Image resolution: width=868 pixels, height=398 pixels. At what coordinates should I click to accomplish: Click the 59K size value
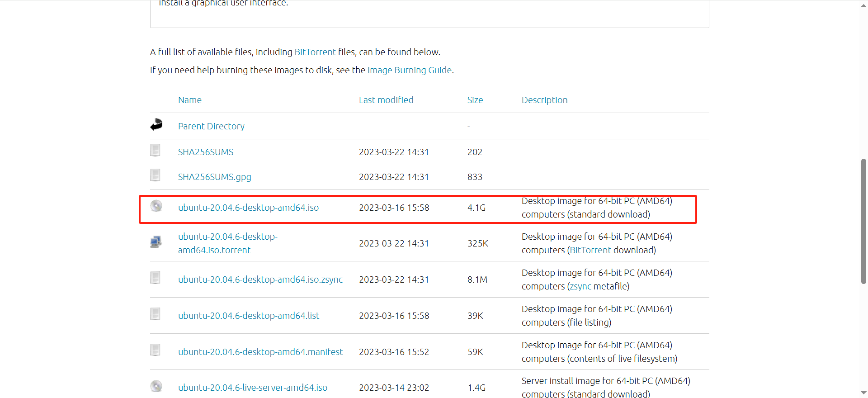click(475, 352)
